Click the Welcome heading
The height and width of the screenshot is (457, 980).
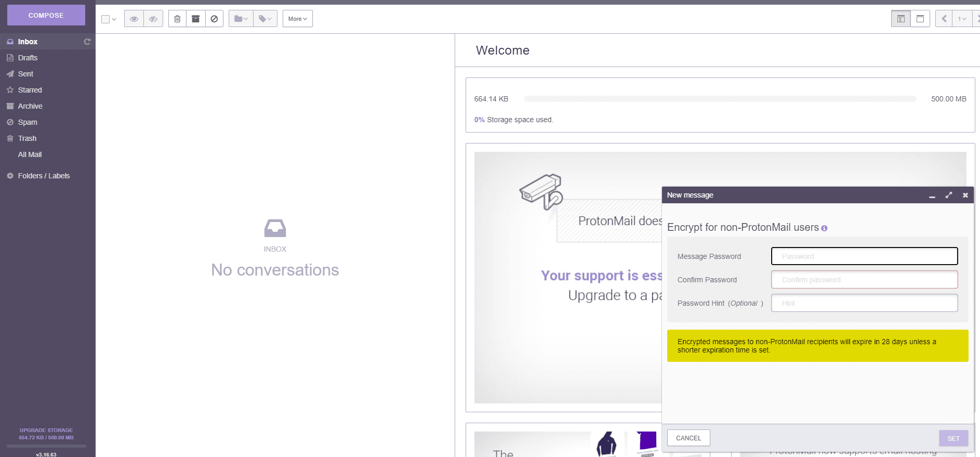(502, 50)
